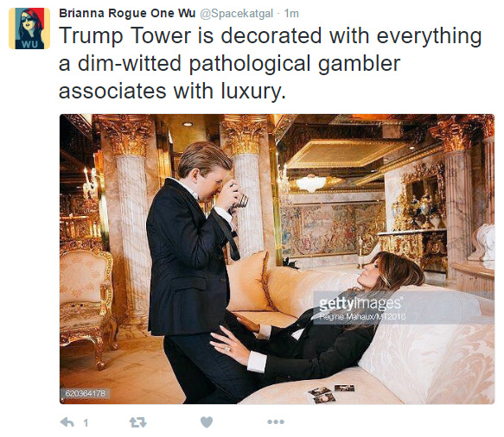Click the Regine Mahaux photographer credit

click(362, 317)
